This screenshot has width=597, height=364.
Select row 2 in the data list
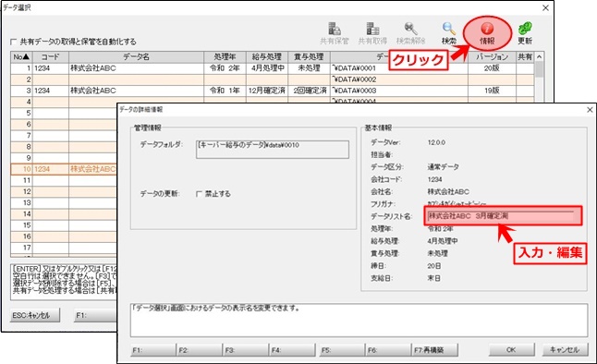273,79
